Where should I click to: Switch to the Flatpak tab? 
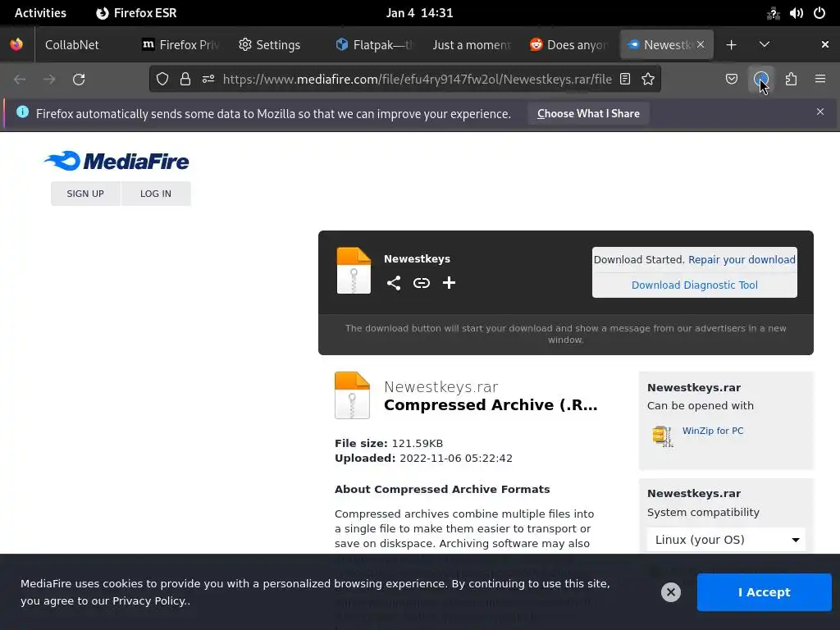[374, 45]
